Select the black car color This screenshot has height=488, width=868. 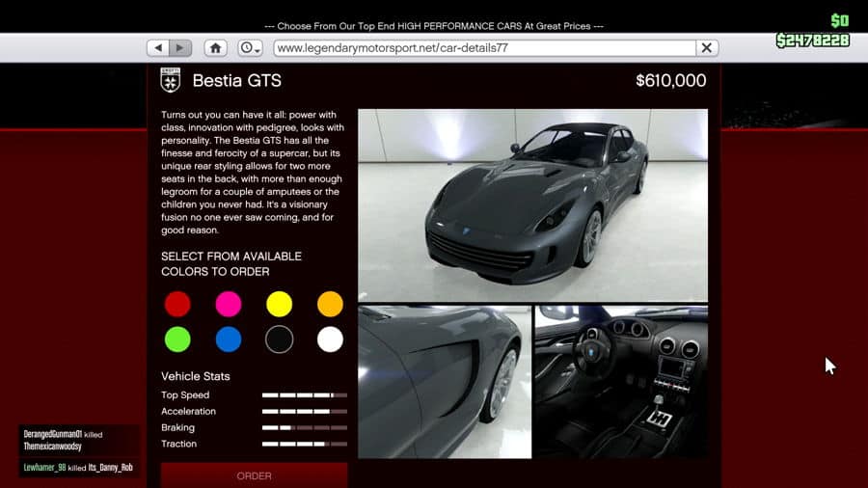[279, 339]
